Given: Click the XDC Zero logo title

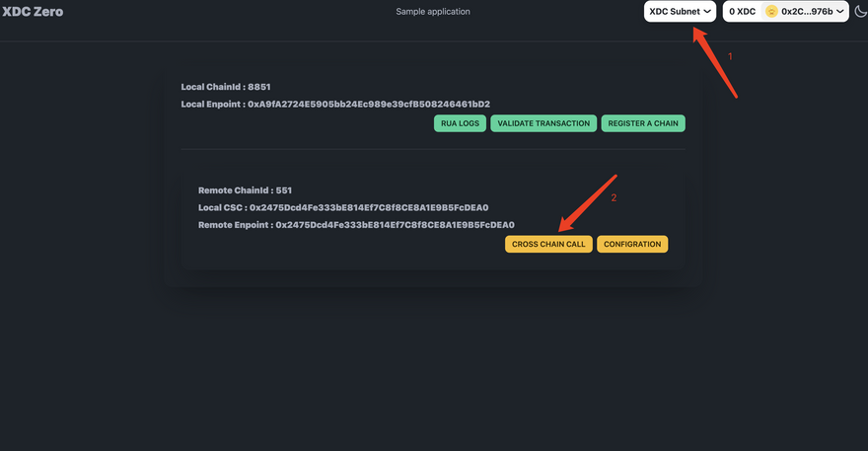Looking at the screenshot, I should (34, 12).
